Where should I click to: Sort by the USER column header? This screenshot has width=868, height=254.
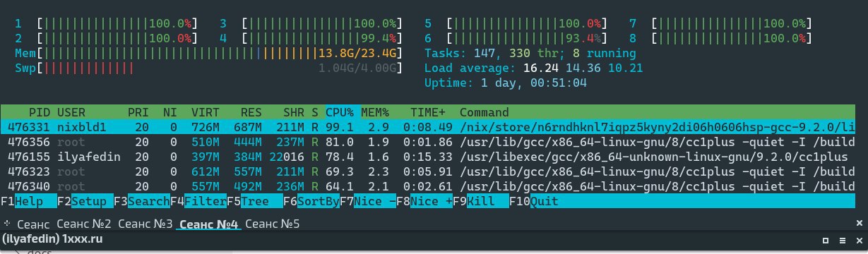click(71, 112)
